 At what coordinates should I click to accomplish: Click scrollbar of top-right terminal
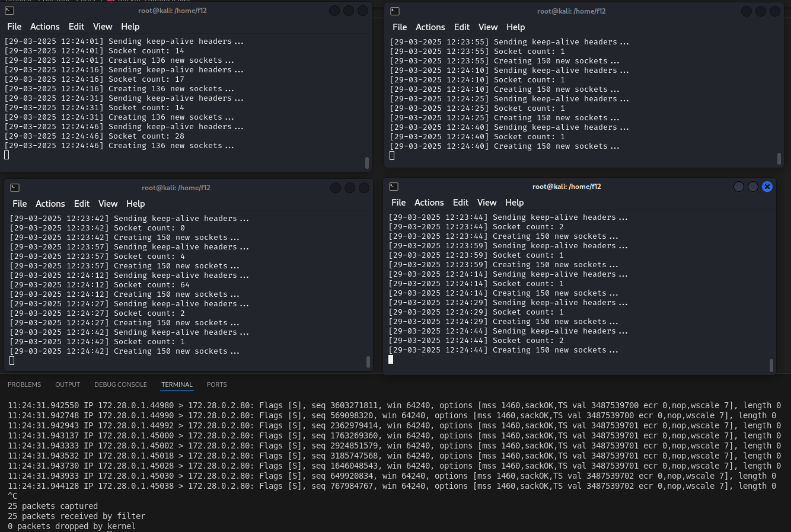coord(779,159)
